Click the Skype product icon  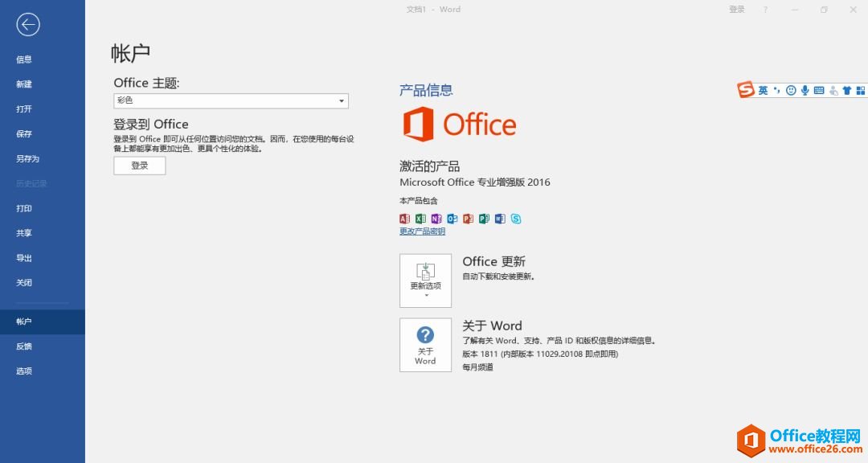[x=516, y=219]
